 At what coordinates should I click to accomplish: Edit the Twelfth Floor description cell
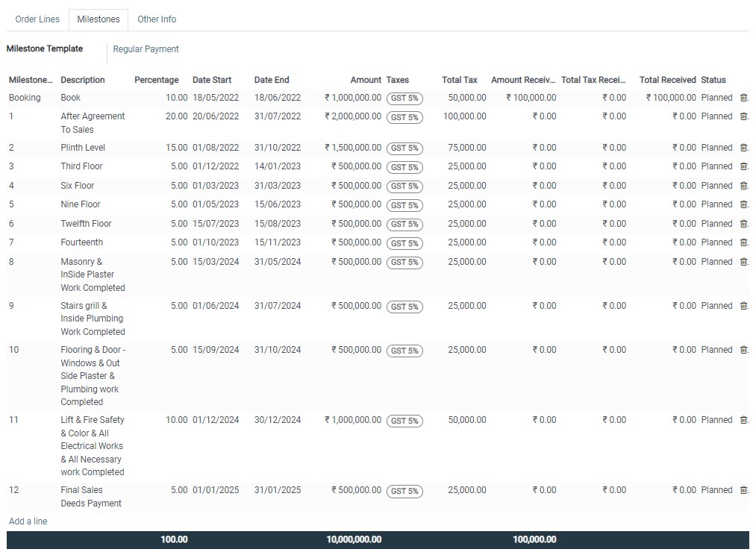pyautogui.click(x=86, y=224)
